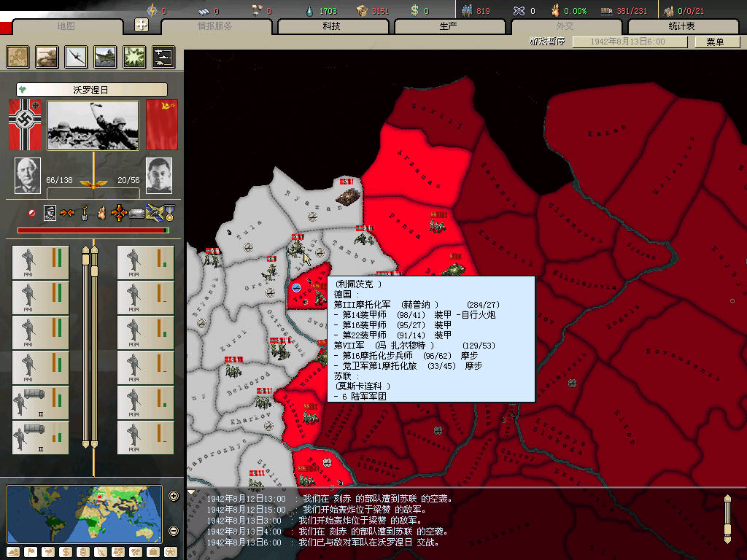The image size is (747, 560).
Task: Click the Europe map overview icon
Action: pyautogui.click(x=18, y=57)
